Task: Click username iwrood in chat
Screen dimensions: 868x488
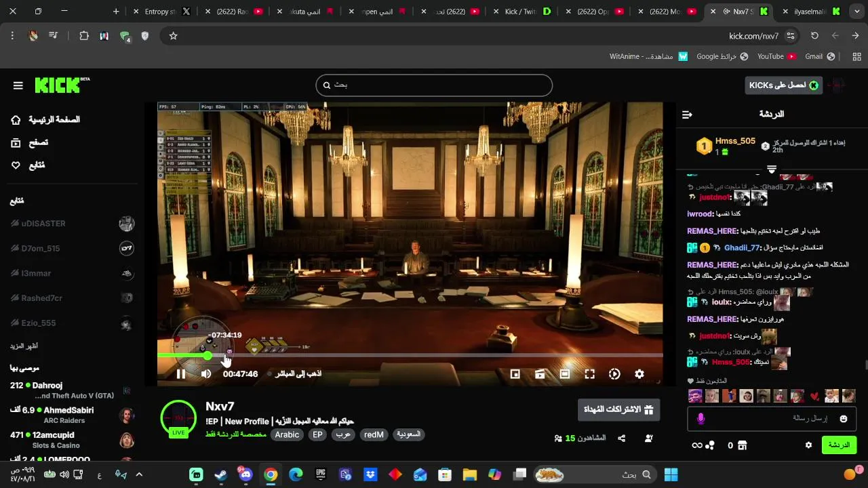Action: coord(700,214)
